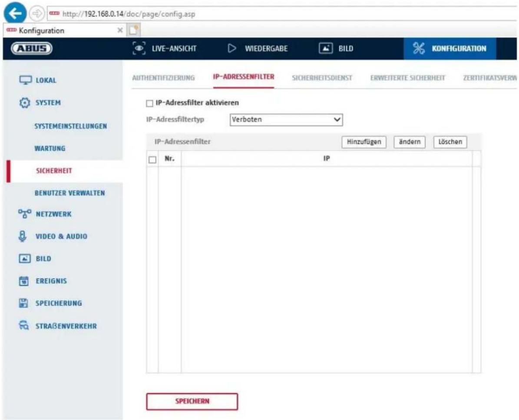Click the ändern button
This screenshot has height=420, width=519.
pos(410,142)
